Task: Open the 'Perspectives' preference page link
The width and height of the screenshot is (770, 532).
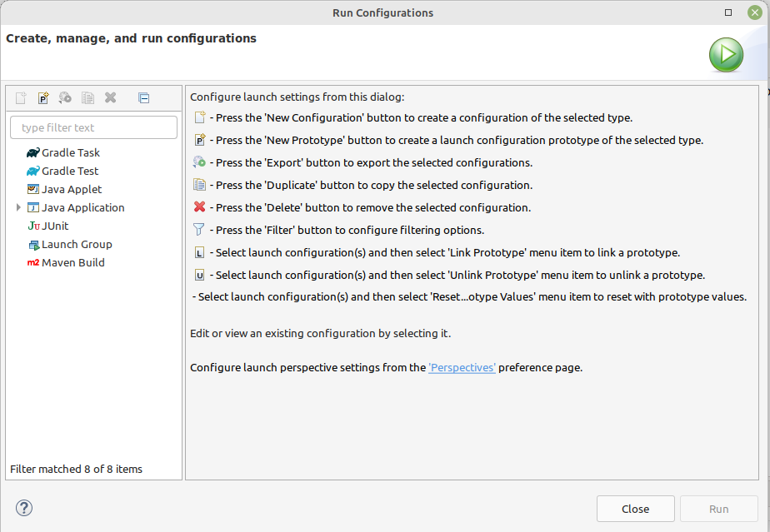Action: pyautogui.click(x=462, y=368)
